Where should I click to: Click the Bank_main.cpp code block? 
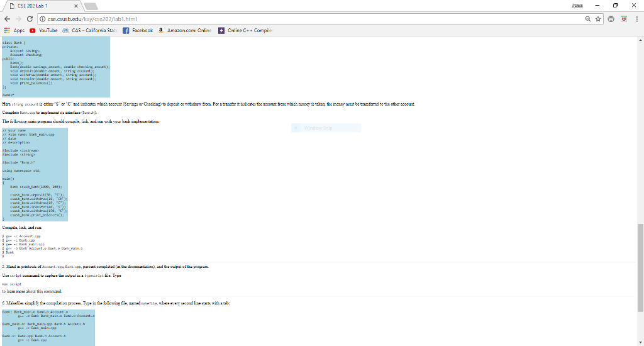(35, 175)
